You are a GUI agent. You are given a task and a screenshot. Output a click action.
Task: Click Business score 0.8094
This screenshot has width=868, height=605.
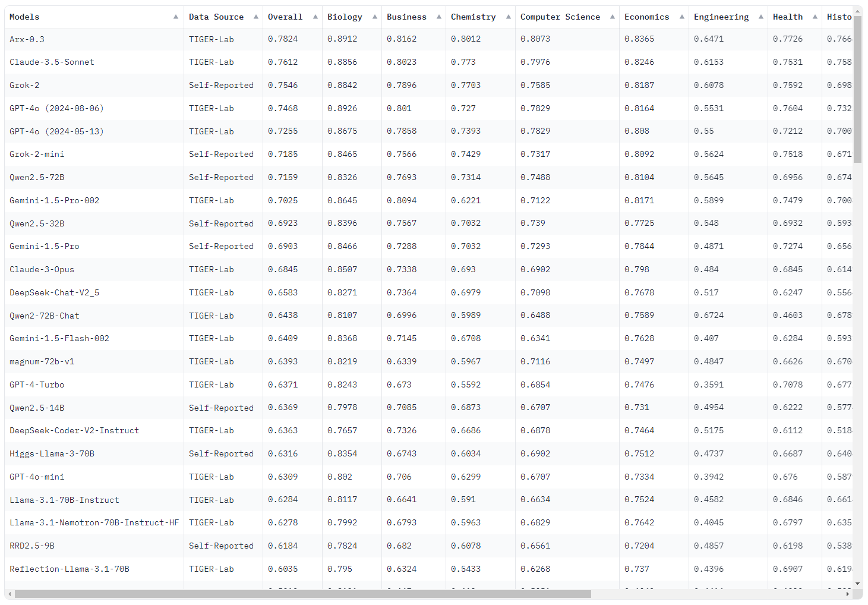(x=402, y=200)
